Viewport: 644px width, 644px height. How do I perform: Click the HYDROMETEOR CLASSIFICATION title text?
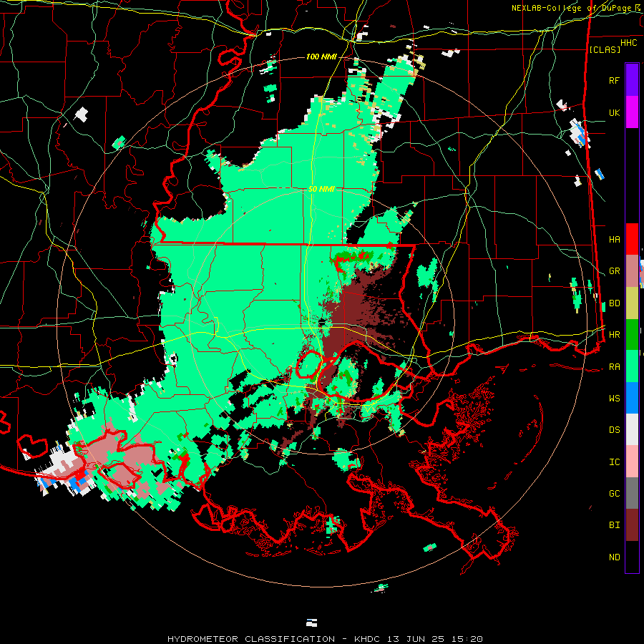click(250, 639)
